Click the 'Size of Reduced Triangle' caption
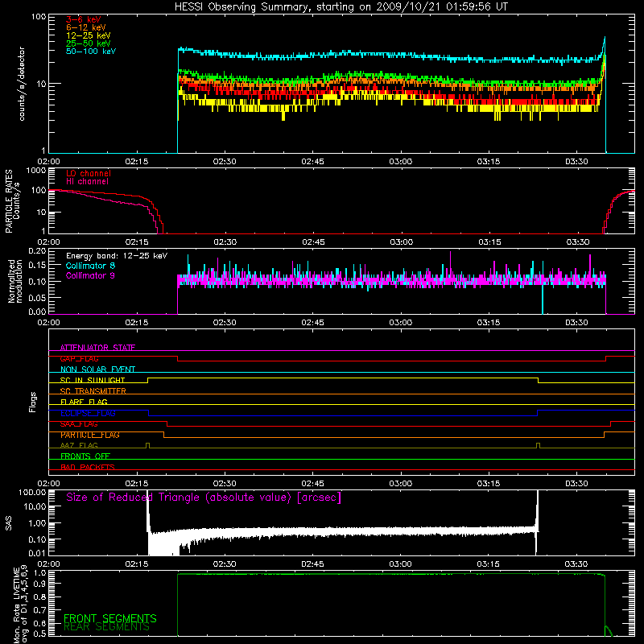Image resolution: width=644 pixels, height=644 pixels. [204, 497]
